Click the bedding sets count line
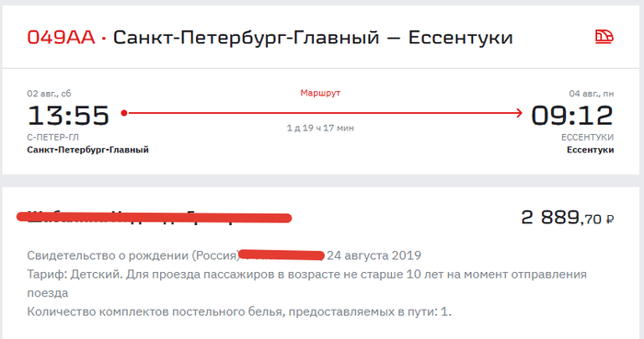 (239, 312)
